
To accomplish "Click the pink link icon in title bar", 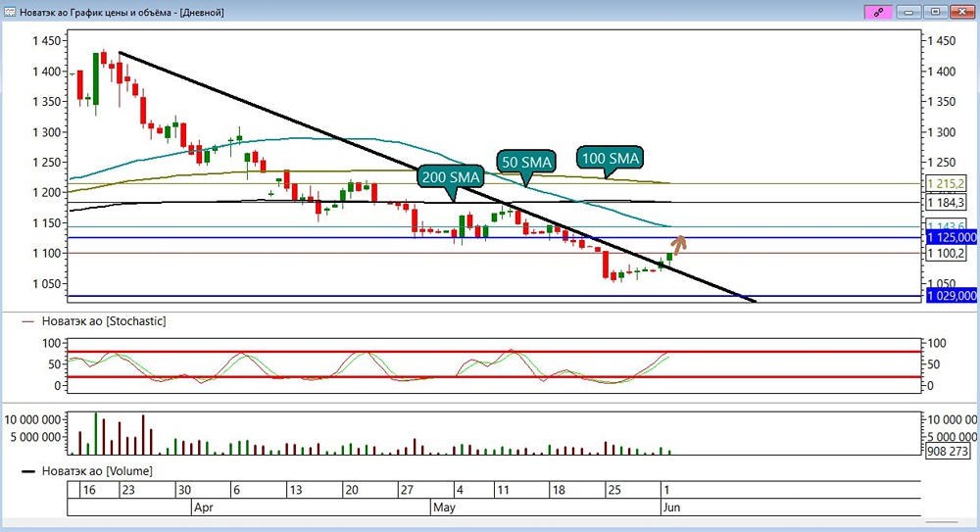I will click(878, 12).
